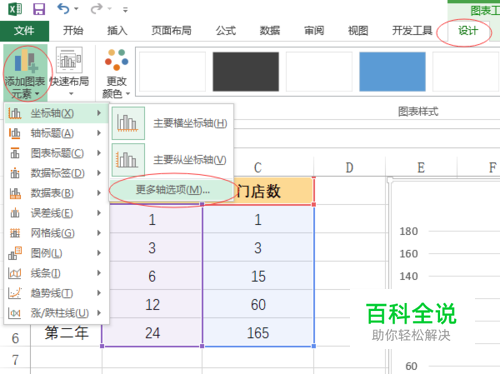Select the cell containing 60 in column C
The image size is (500, 374).
point(258,304)
